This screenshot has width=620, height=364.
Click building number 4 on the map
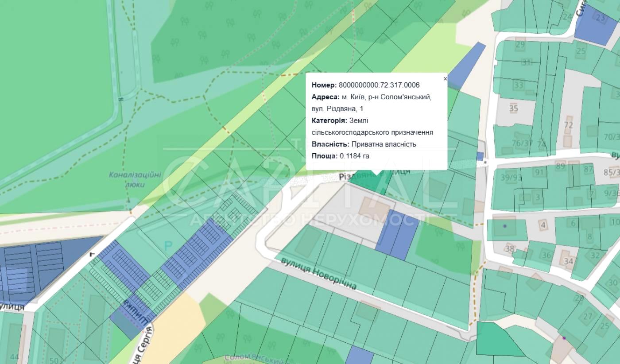point(543,225)
